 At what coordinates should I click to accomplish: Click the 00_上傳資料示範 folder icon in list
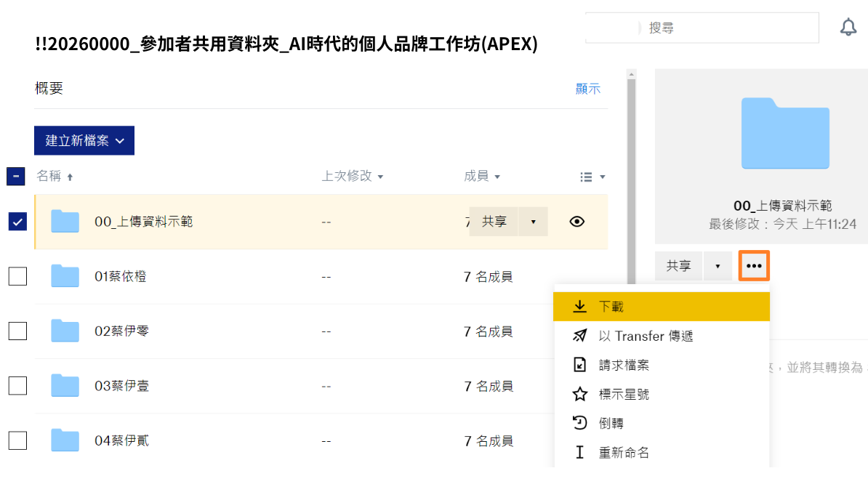[x=65, y=221]
